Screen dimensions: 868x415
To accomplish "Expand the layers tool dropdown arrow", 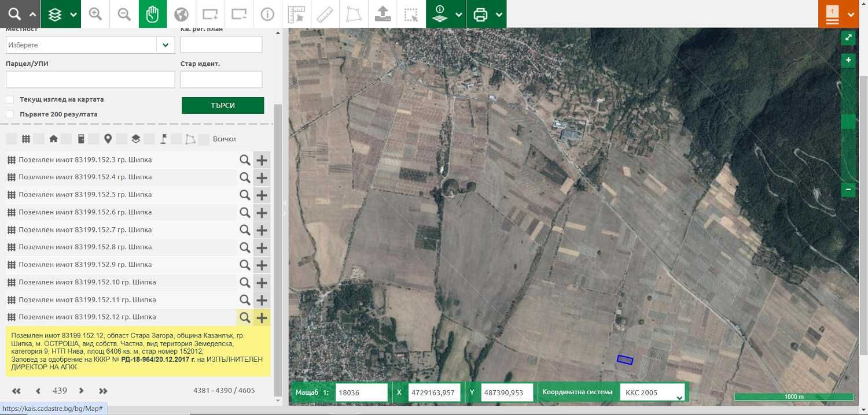I will (x=73, y=14).
